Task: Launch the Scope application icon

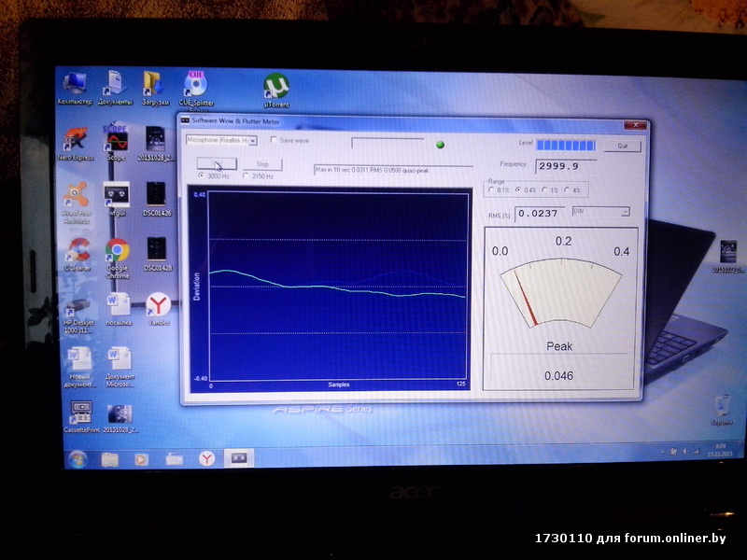Action: (x=117, y=142)
